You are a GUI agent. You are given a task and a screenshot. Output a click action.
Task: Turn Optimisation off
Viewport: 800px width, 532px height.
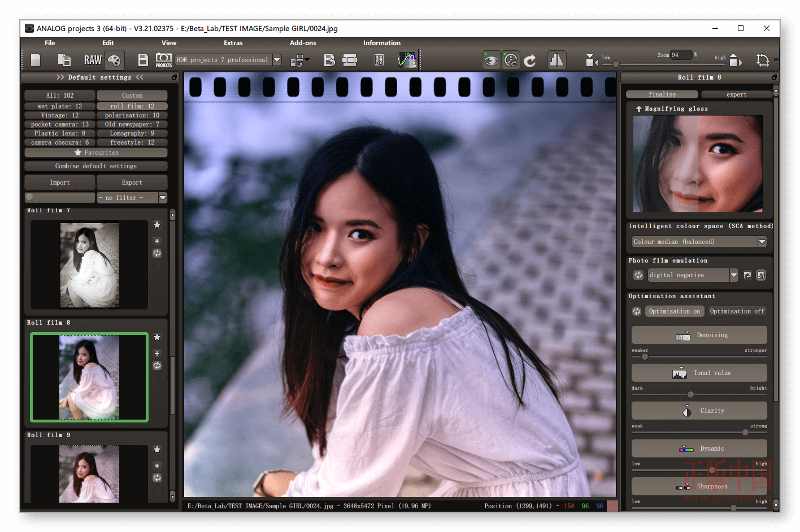(x=737, y=311)
